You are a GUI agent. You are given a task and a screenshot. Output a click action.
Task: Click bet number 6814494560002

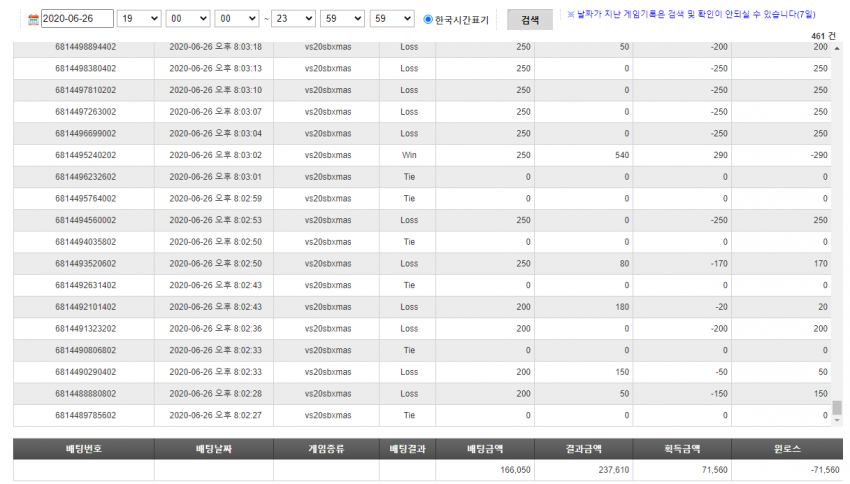coord(86,221)
